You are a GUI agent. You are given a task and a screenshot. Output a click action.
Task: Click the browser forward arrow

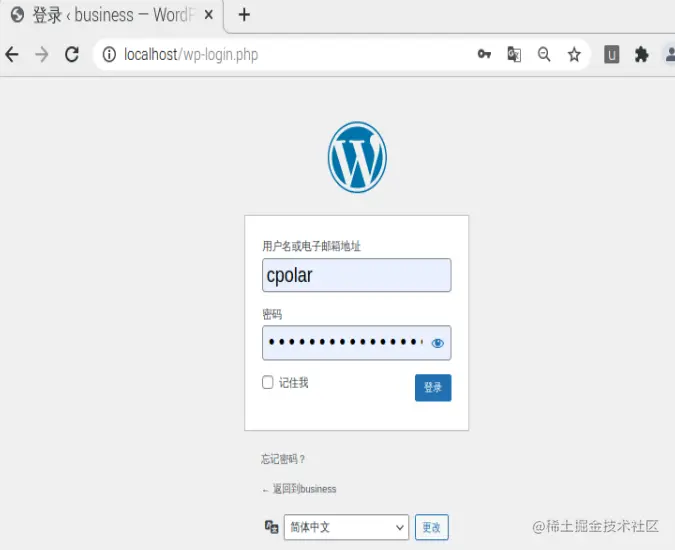pos(42,55)
